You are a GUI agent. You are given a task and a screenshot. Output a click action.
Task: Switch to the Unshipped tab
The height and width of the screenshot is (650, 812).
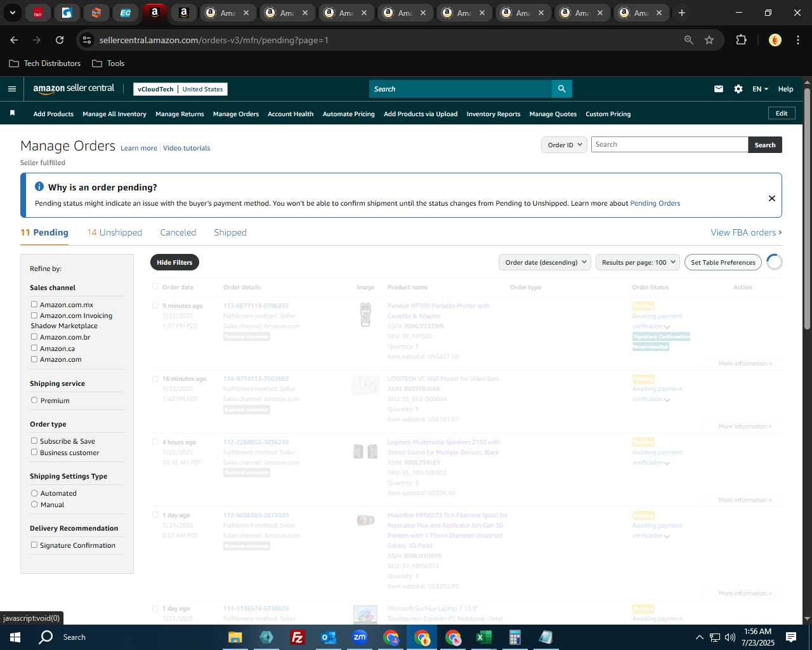115,232
